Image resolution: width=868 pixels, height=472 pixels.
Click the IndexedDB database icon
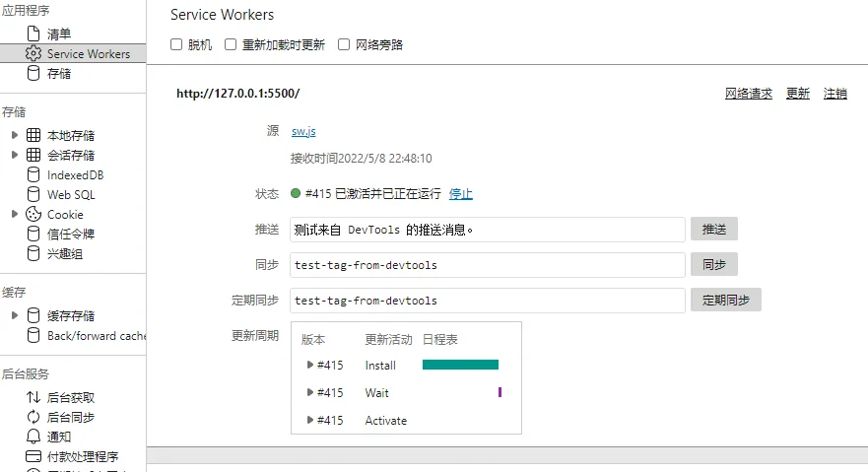click(33, 174)
